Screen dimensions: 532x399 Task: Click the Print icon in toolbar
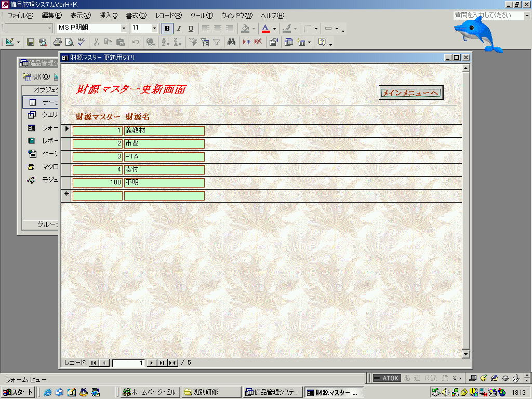point(58,42)
